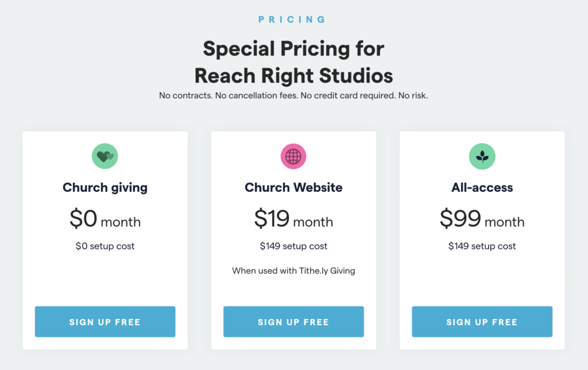Click SIGN UP FREE for the All-access plan
Screen dimensions: 588x370
coord(482,322)
